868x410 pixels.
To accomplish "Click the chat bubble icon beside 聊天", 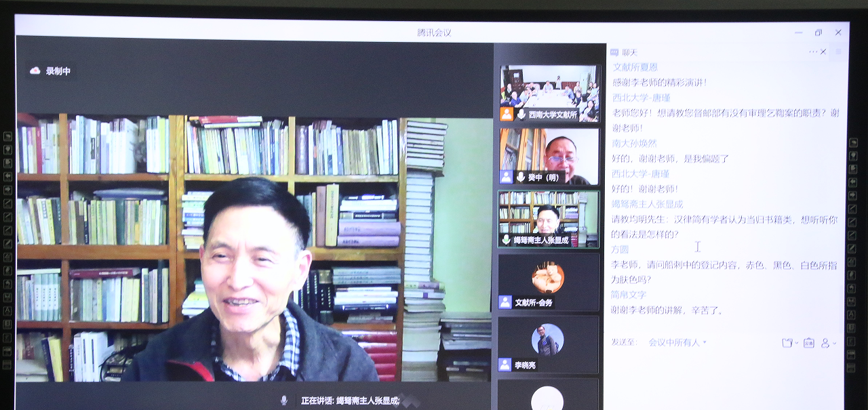I will tap(614, 52).
